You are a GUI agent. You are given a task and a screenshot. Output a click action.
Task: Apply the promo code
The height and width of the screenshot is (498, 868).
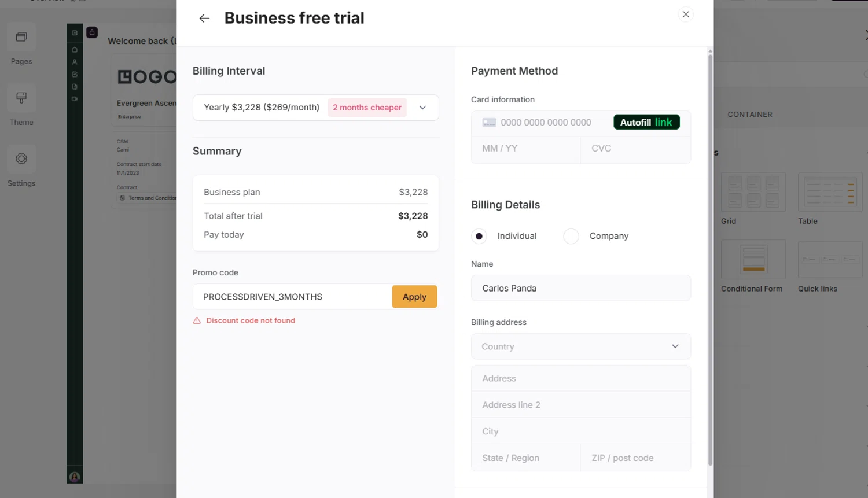point(414,297)
